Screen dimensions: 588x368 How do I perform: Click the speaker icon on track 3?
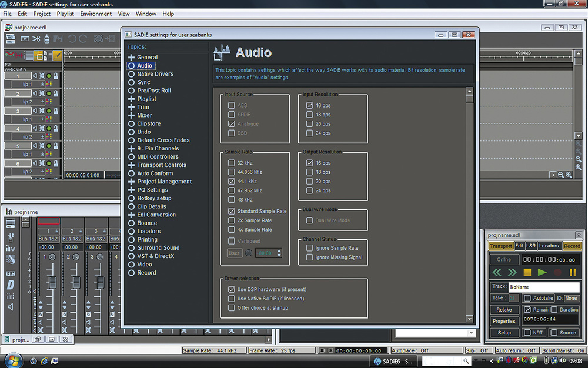click(x=35, y=111)
